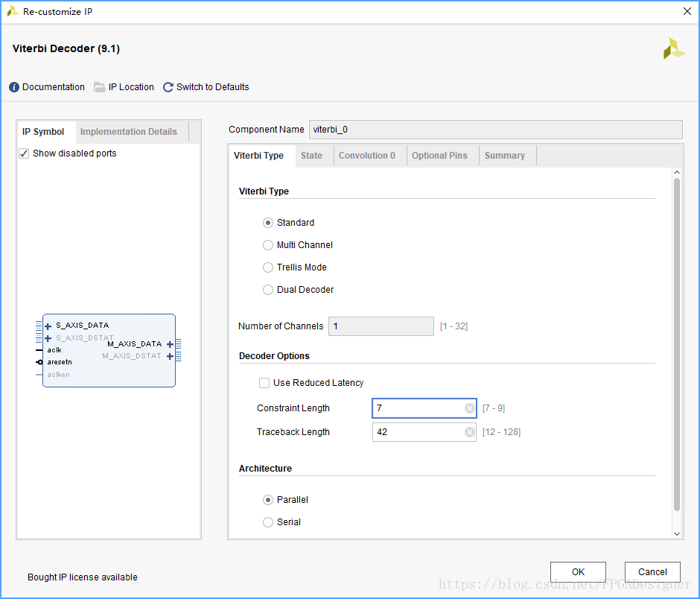This screenshot has width=700, height=599.
Task: Clear the Constraint Length field with its X icon
Action: click(469, 408)
